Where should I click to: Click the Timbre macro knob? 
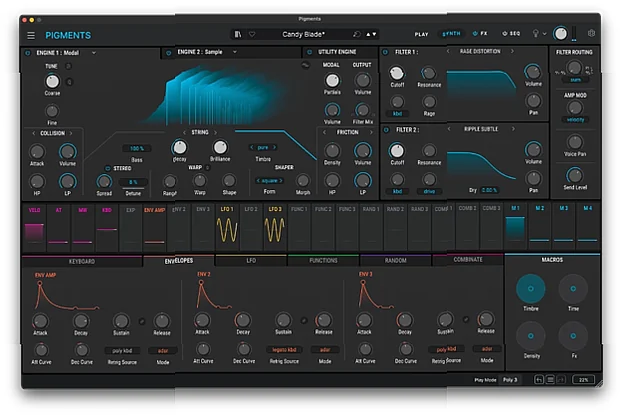click(530, 289)
